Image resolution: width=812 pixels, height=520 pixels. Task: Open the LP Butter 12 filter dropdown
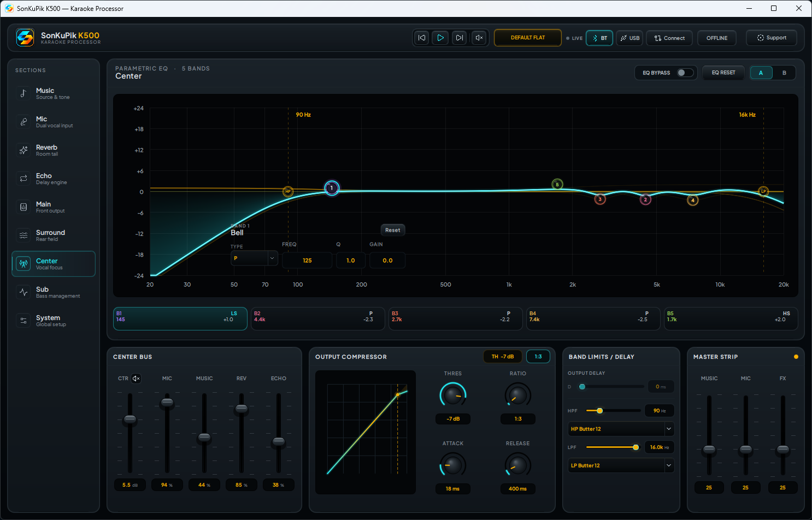pos(621,465)
